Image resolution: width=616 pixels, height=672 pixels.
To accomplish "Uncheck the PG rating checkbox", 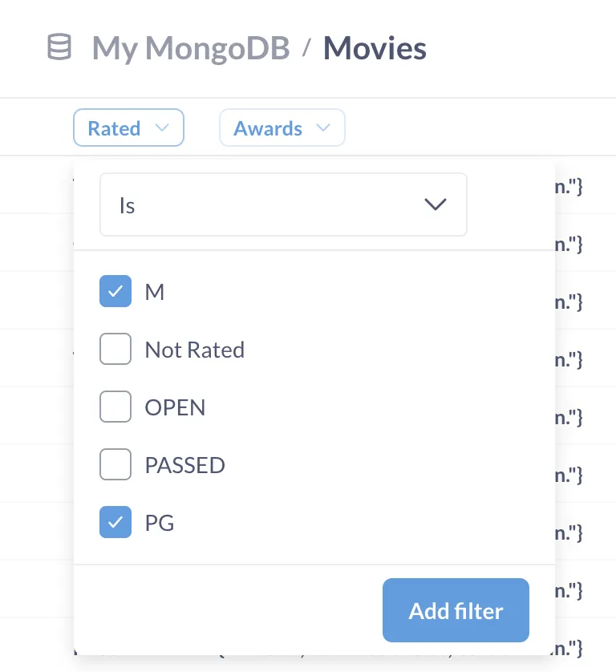I will (115, 522).
